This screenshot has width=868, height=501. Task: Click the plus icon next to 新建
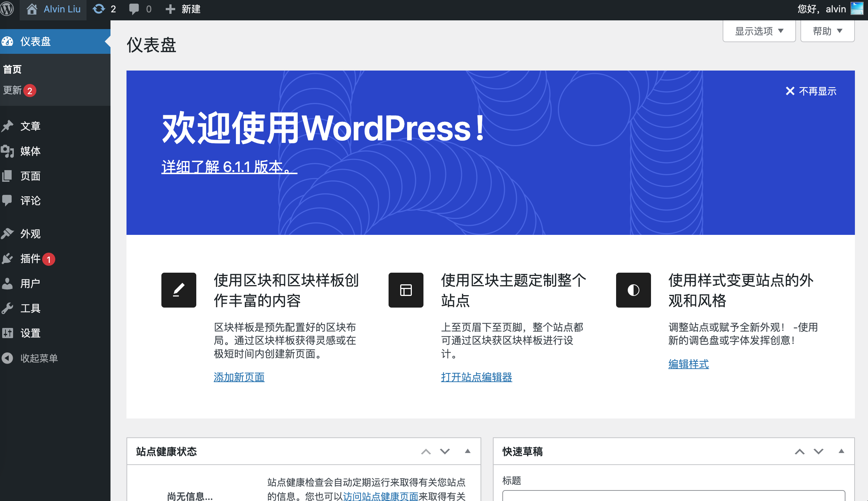point(170,9)
